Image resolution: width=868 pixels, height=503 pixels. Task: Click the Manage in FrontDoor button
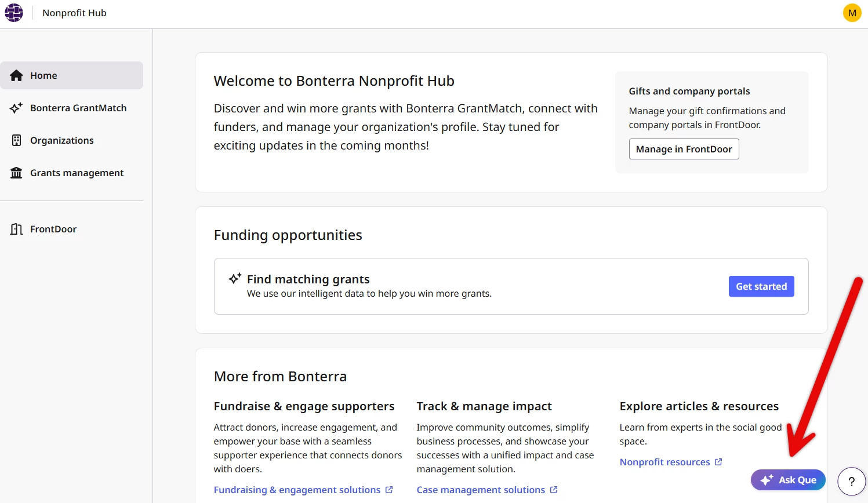point(684,149)
